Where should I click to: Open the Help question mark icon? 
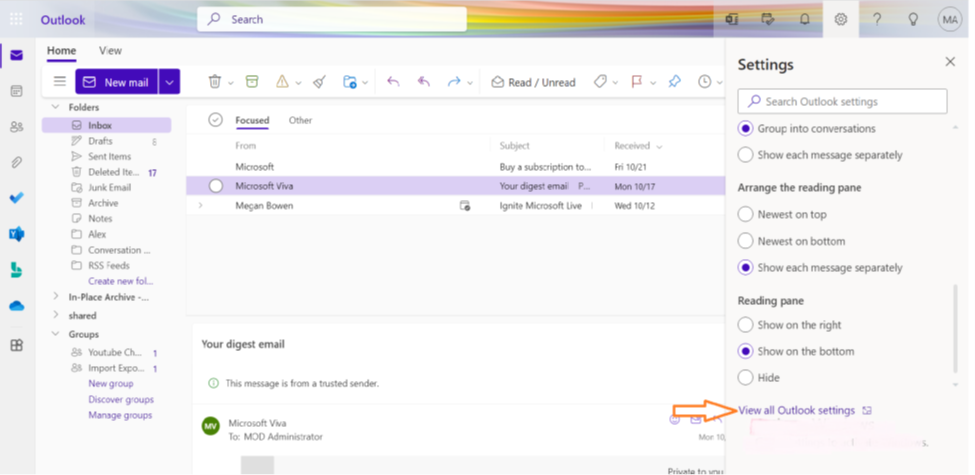click(877, 19)
